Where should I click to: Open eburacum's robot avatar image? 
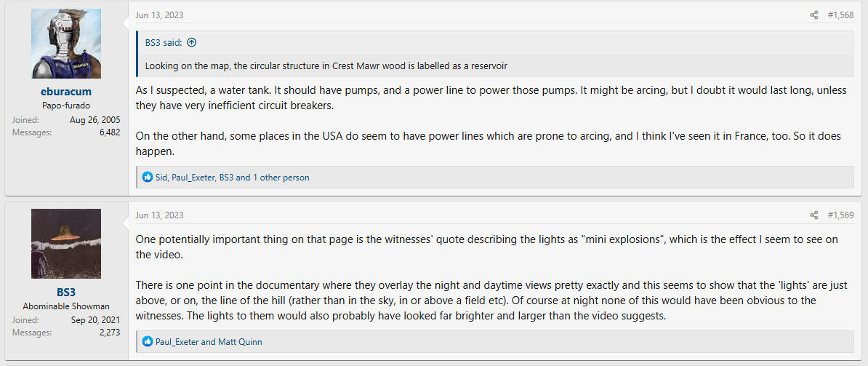tap(66, 44)
